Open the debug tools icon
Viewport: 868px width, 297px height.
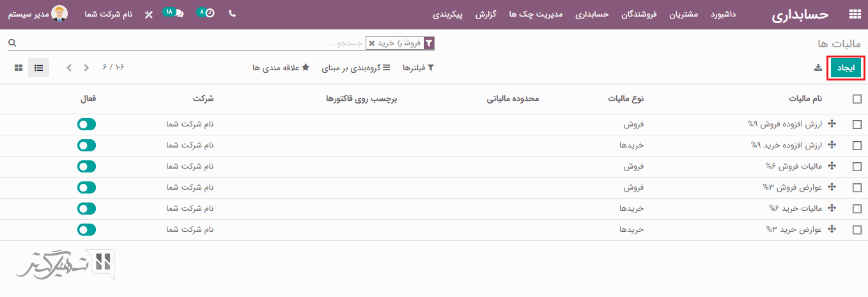(x=149, y=14)
